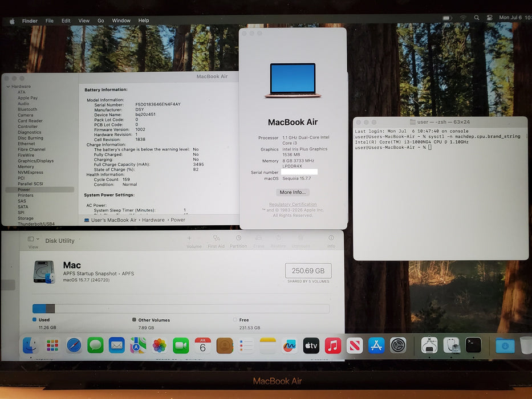The height and width of the screenshot is (399, 532).
Task: Click Erase in Disk Utility toolbar
Action: point(258,242)
